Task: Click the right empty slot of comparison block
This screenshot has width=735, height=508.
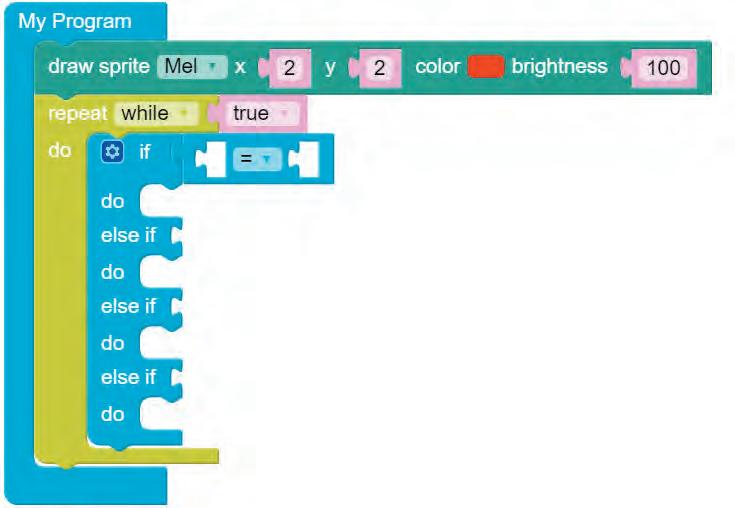Action: pyautogui.click(x=306, y=159)
